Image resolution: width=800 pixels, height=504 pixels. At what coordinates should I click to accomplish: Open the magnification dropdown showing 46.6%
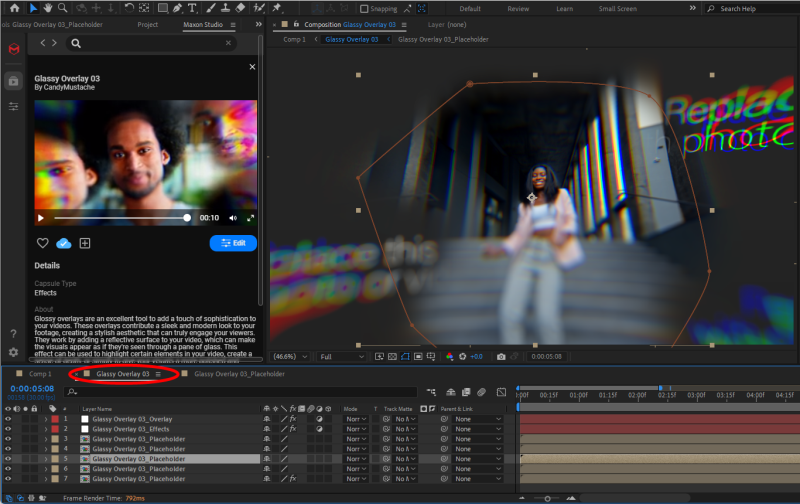(x=290, y=356)
